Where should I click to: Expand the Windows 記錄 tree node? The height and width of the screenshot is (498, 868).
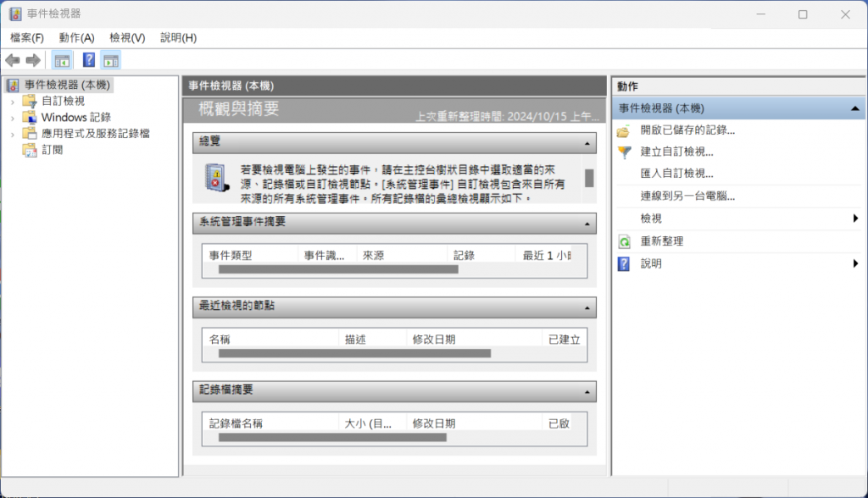point(12,118)
